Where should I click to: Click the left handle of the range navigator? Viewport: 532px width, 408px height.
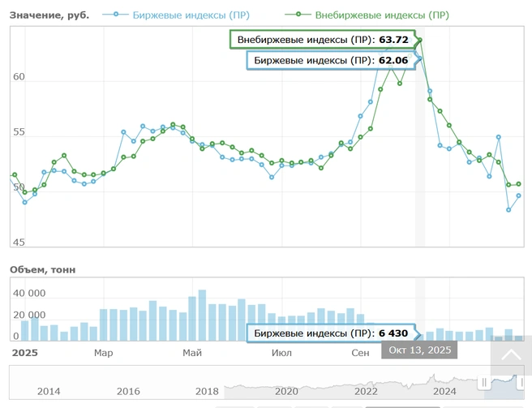pos(484,383)
